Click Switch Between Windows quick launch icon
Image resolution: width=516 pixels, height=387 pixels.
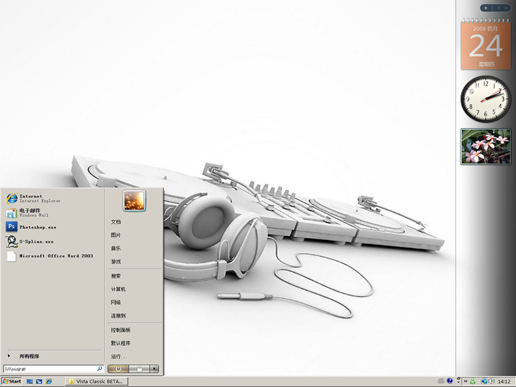pos(39,381)
